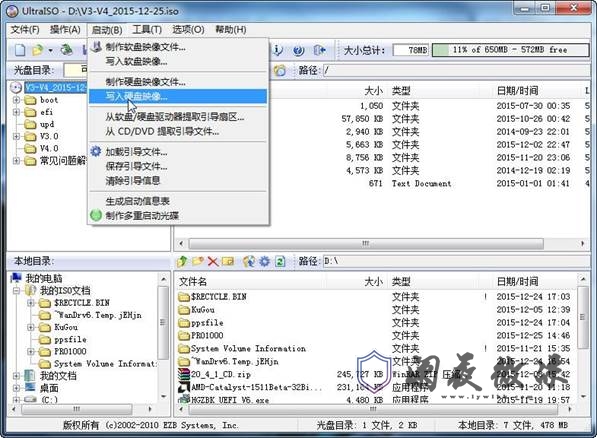Viewport: 597px width, 438px height.
Task: Select KuGou folder in local file list
Action: point(203,310)
